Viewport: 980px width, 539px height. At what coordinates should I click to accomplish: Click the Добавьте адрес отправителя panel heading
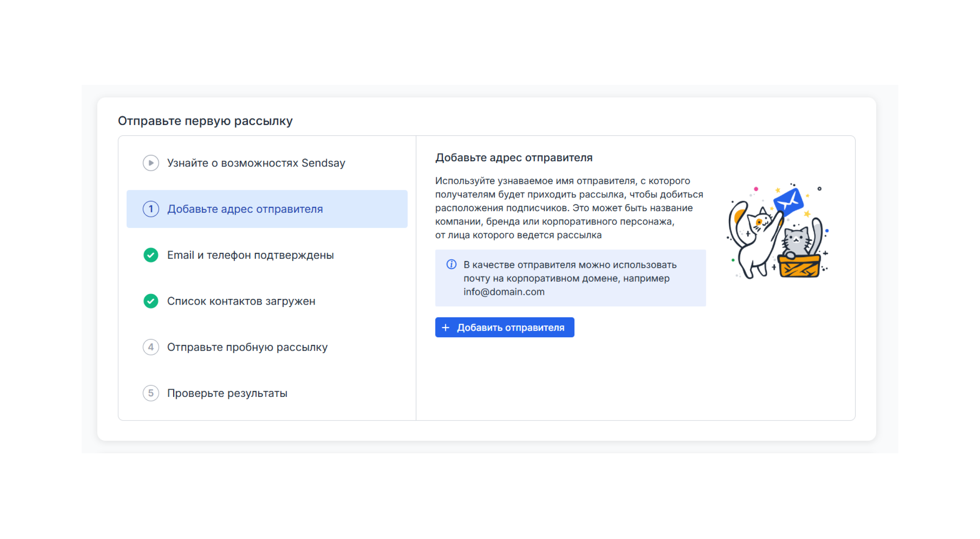point(514,158)
